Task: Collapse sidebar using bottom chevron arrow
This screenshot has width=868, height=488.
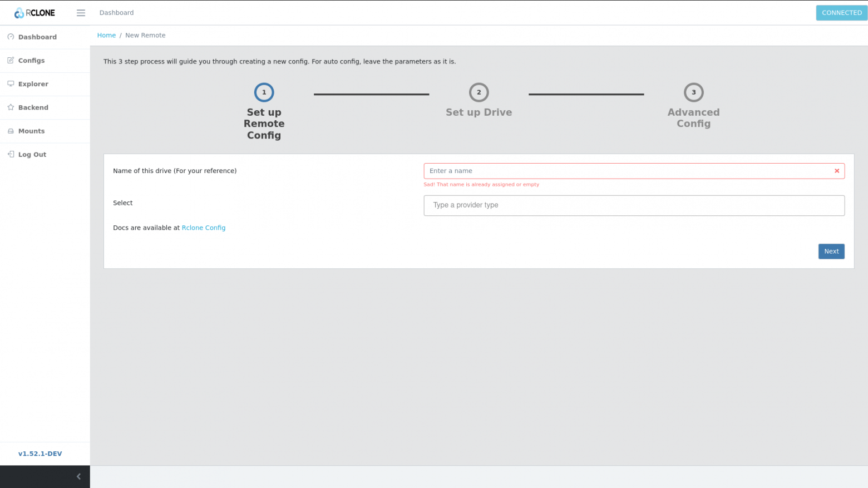Action: pos(78,476)
